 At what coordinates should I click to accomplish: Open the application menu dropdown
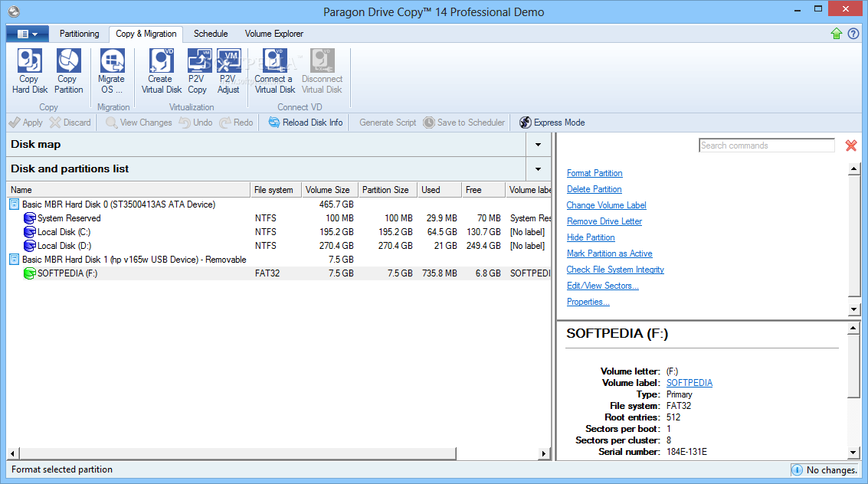point(27,34)
